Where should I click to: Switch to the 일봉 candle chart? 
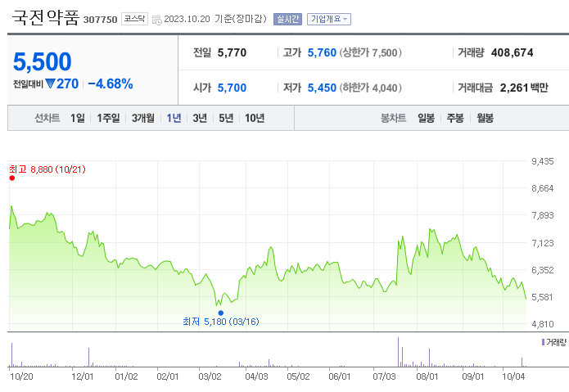pyautogui.click(x=426, y=118)
